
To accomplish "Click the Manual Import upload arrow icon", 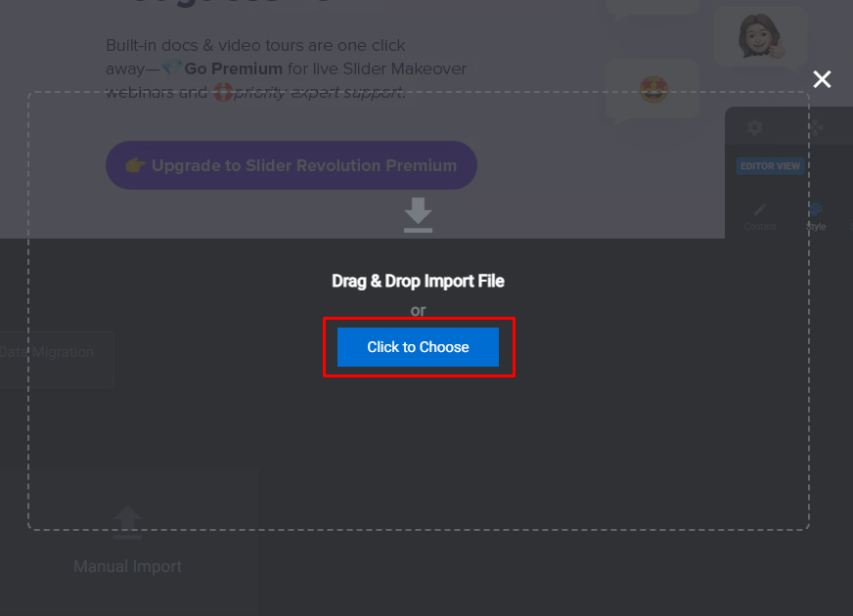I will pyautogui.click(x=127, y=522).
